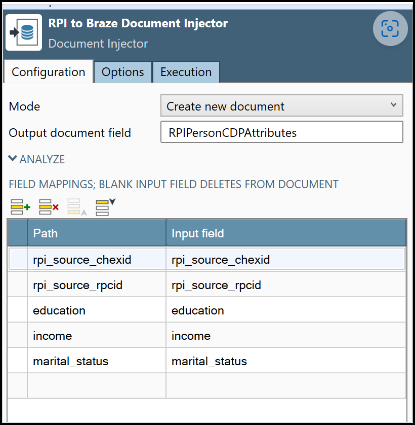Screen dimensions: 415x425
Task: Click the Path column header
Action: tap(97, 233)
